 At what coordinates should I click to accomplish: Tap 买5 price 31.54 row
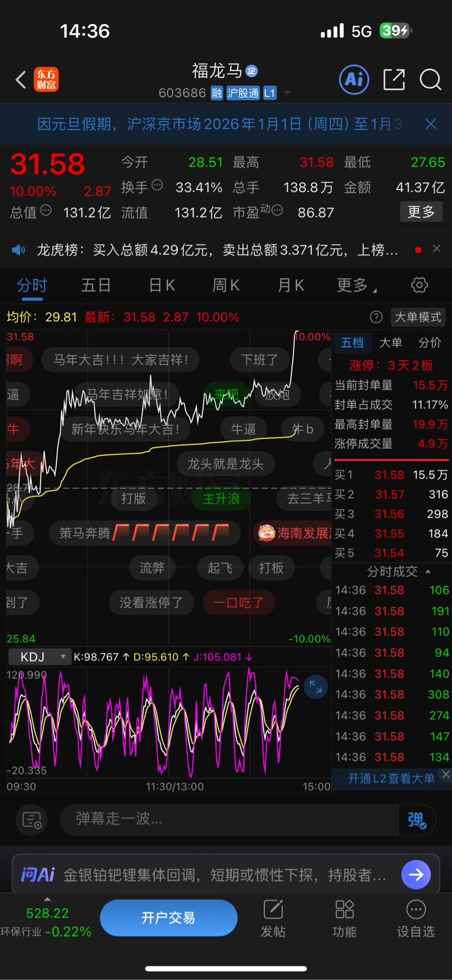(x=391, y=553)
